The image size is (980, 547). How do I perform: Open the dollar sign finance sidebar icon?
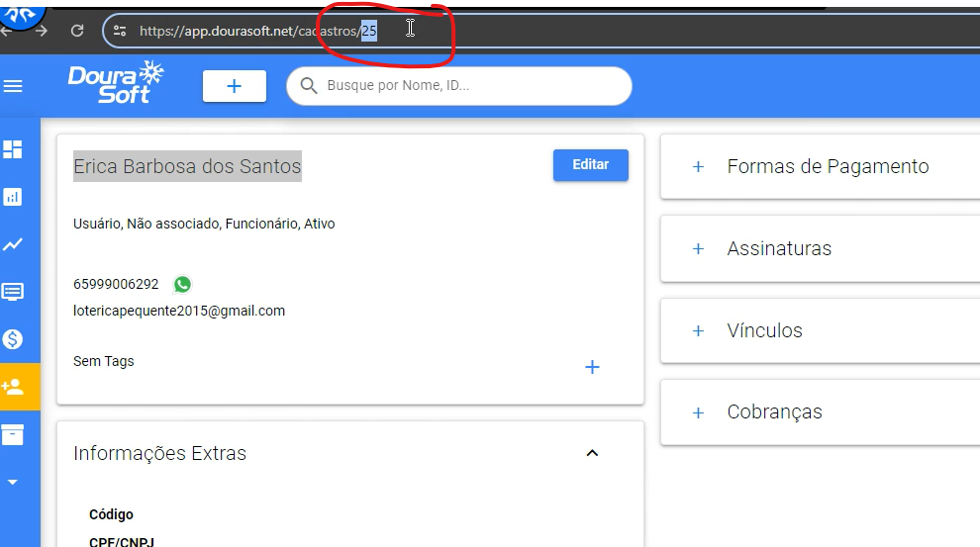[x=13, y=339]
